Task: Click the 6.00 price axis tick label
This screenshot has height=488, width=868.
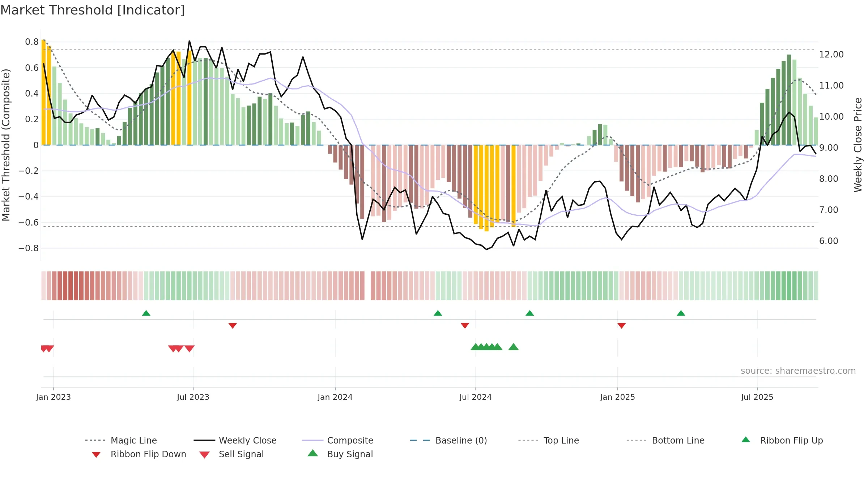Action: pyautogui.click(x=829, y=241)
